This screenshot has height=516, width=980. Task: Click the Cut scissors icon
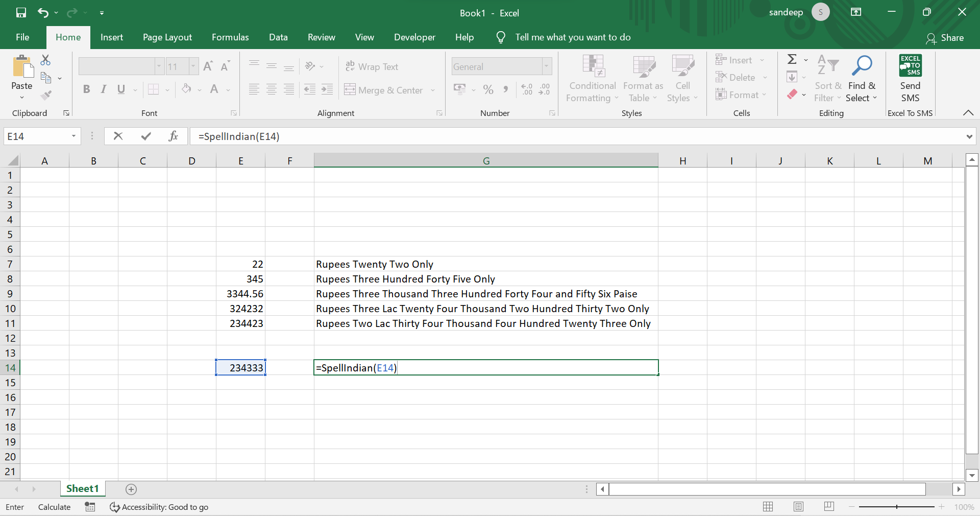(x=45, y=60)
